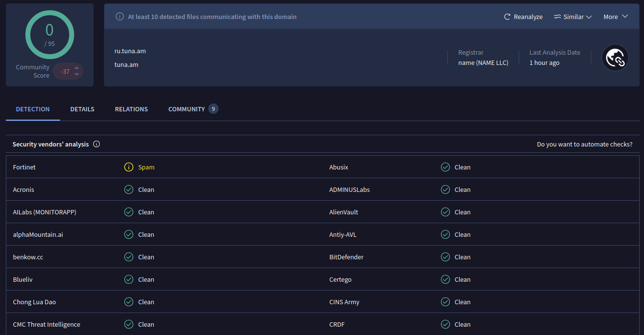Click the domain globe link icon
Screen dimensions: 644x335
pos(615,58)
